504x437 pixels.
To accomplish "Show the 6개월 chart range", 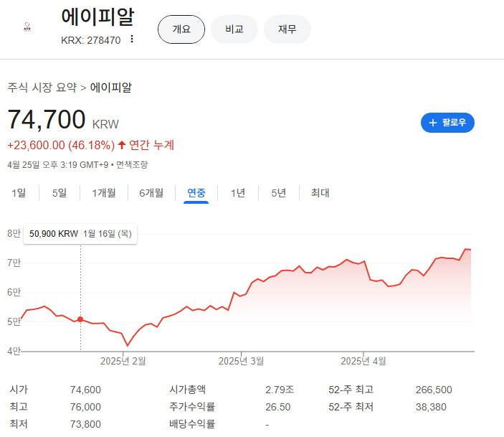I will pos(151,192).
